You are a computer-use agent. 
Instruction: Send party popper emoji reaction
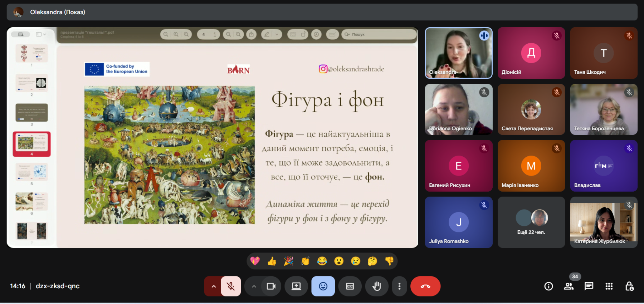pos(289,261)
